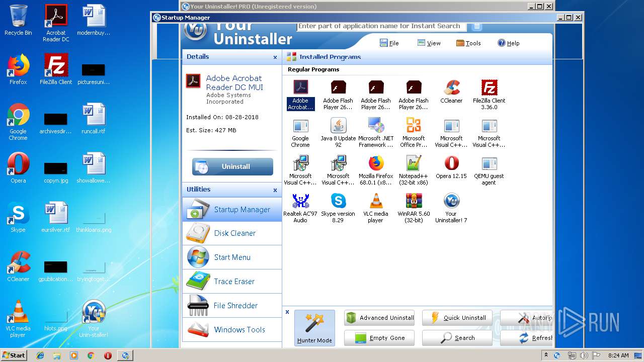Image resolution: width=644 pixels, height=362 pixels.
Task: Select CCleaner in Installed Programs
Action: click(451, 92)
